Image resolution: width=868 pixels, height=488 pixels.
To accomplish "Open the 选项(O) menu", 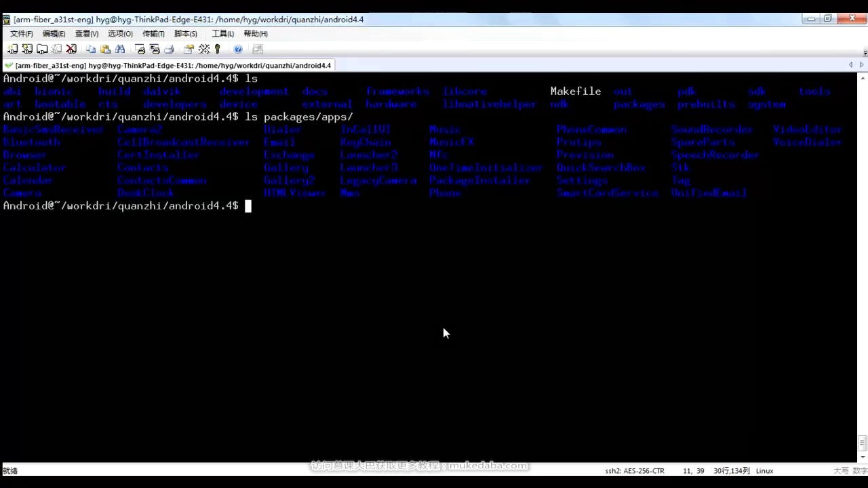I will (x=120, y=33).
